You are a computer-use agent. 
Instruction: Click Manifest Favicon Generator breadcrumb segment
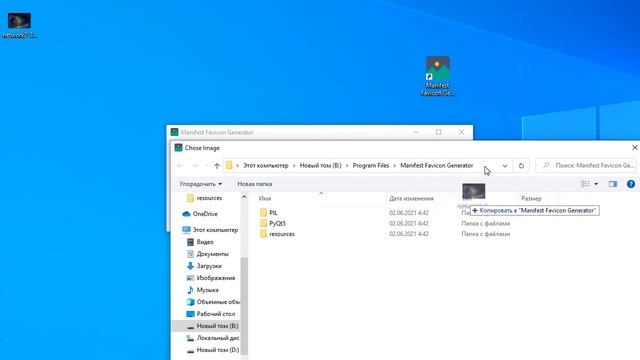click(437, 166)
